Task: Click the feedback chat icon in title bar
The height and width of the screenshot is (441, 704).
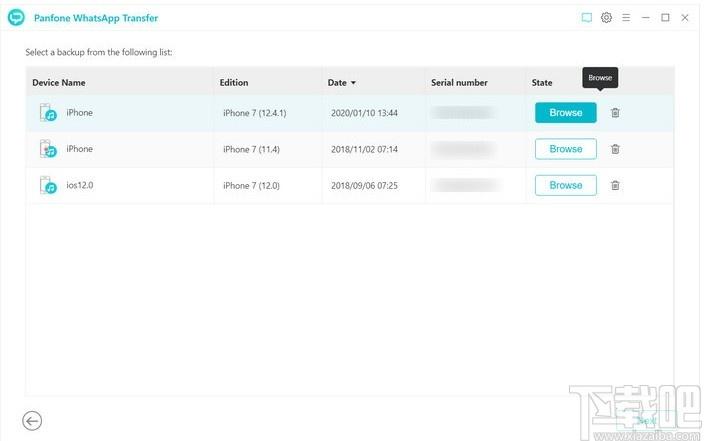Action: (x=586, y=18)
